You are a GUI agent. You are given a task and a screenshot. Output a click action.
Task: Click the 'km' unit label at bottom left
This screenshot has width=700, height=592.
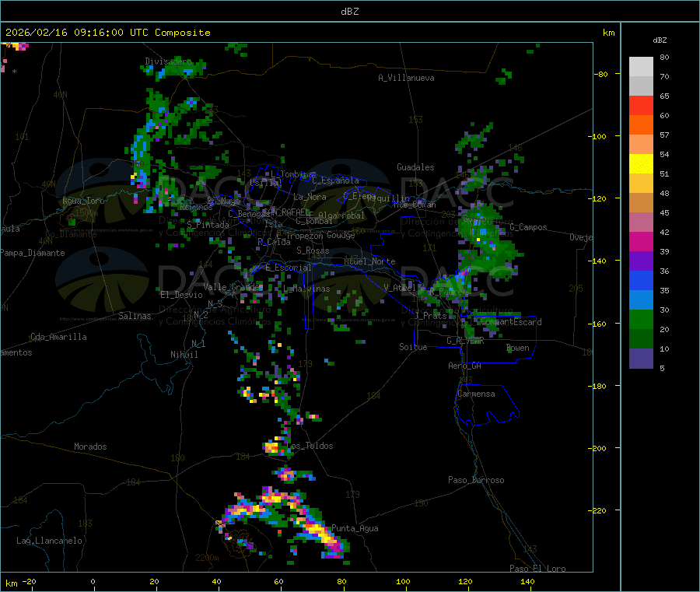point(11,583)
